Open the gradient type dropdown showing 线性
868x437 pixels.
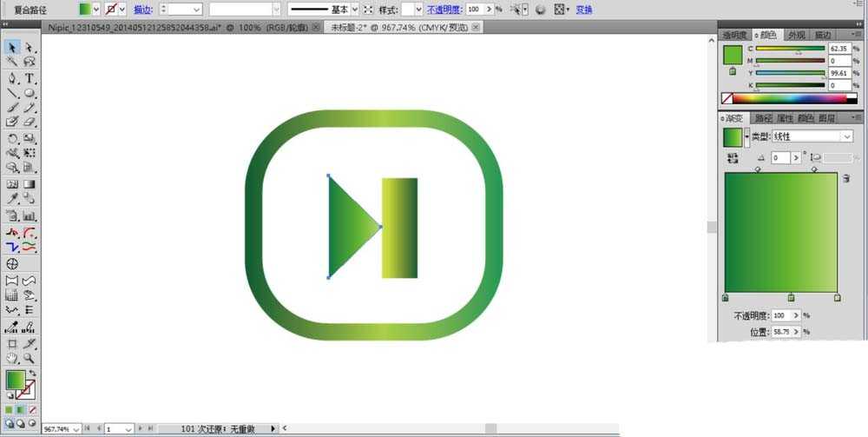pyautogui.click(x=846, y=136)
